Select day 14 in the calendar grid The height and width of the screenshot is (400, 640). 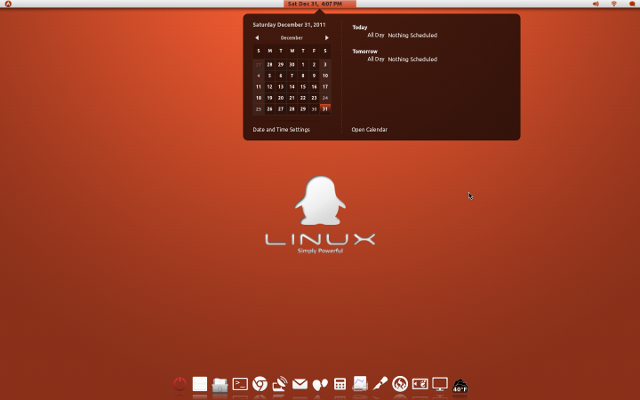point(292,87)
